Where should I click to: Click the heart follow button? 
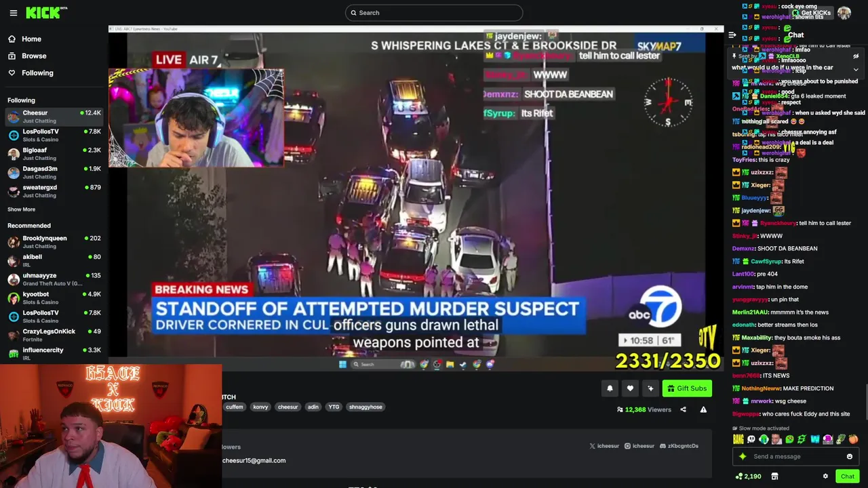630,388
